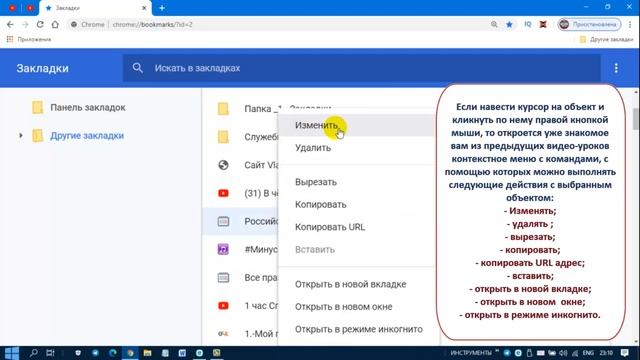The height and width of the screenshot is (360, 640).
Task: Go to the Chrome home page icon
Action: pyautogui.click(x=55, y=24)
